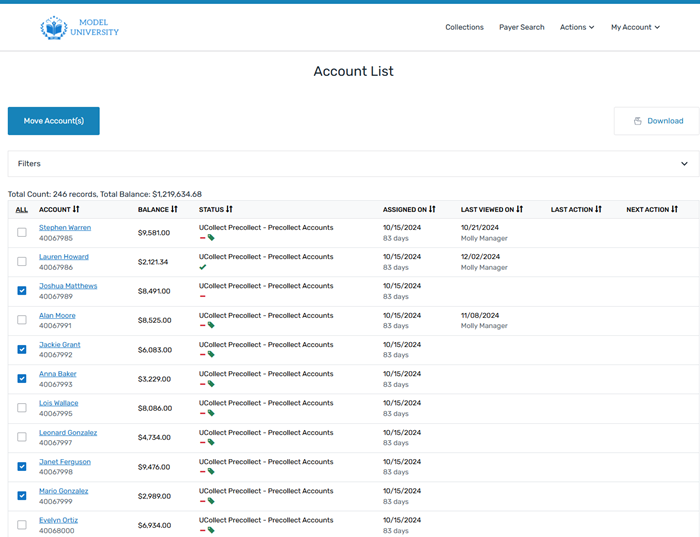Go to Collections in the navigation

(x=464, y=27)
